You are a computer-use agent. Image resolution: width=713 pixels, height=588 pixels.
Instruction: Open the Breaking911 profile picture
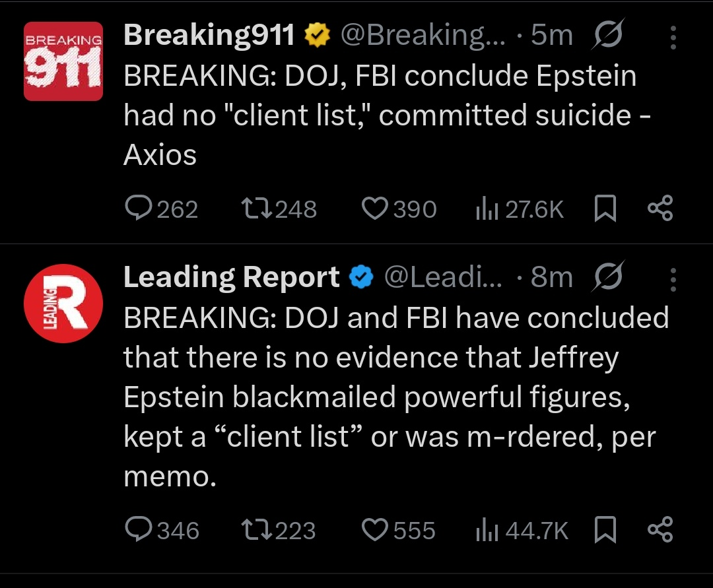click(63, 61)
